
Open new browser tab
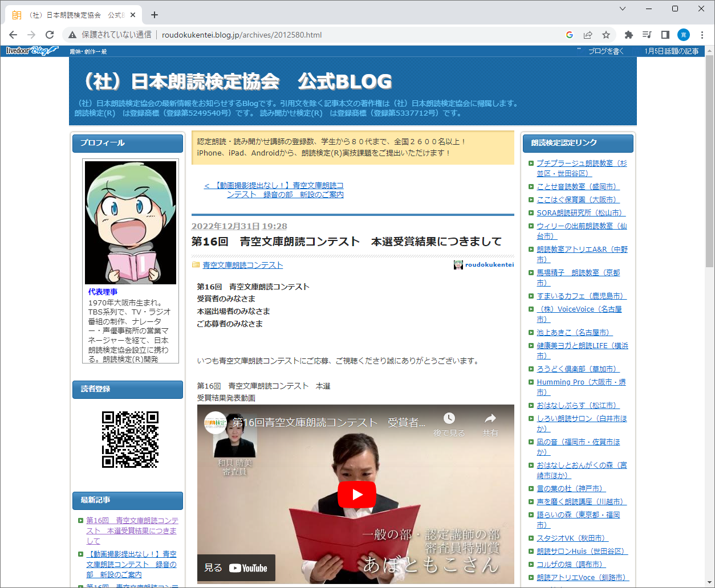[155, 15]
